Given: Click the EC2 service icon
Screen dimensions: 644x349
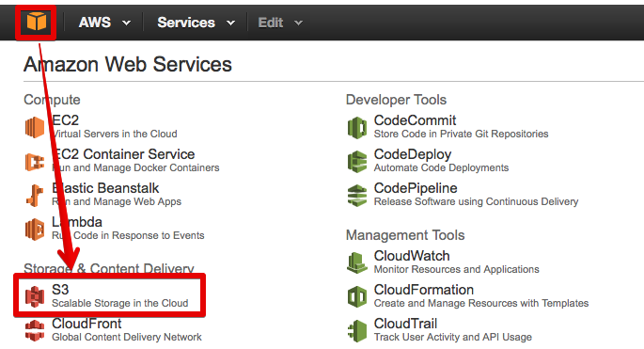Looking at the screenshot, I should (35, 127).
